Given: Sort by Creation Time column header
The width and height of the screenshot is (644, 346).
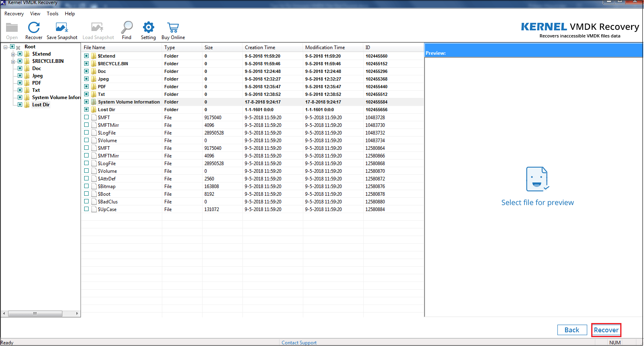Looking at the screenshot, I should (273, 48).
